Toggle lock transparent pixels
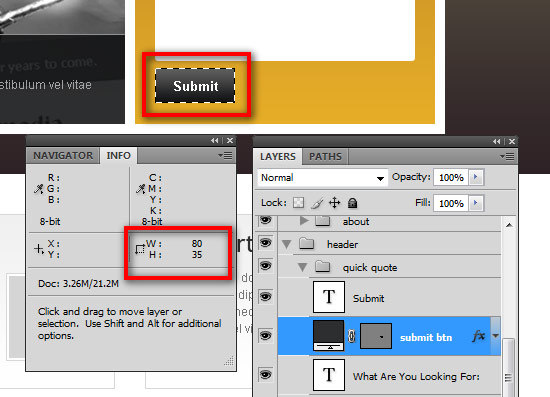This screenshot has width=550, height=397. [299, 203]
